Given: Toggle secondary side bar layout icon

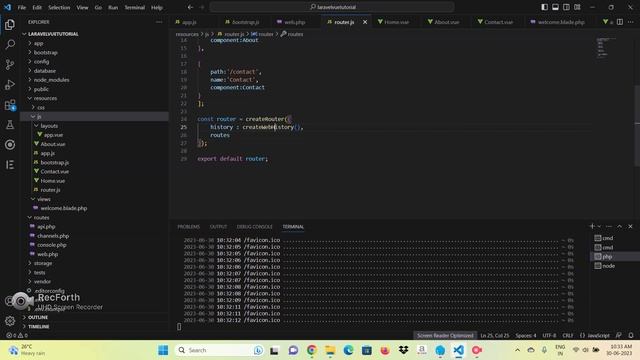Looking at the screenshot, I should (567, 7).
